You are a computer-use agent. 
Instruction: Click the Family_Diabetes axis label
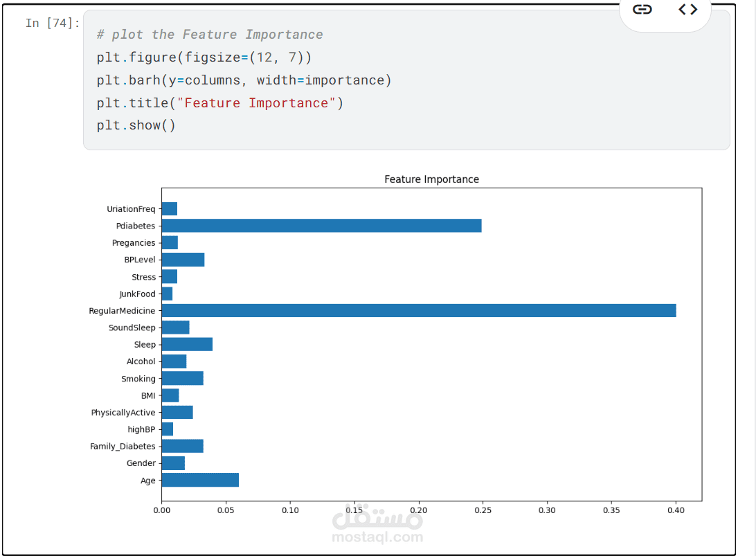coord(123,447)
